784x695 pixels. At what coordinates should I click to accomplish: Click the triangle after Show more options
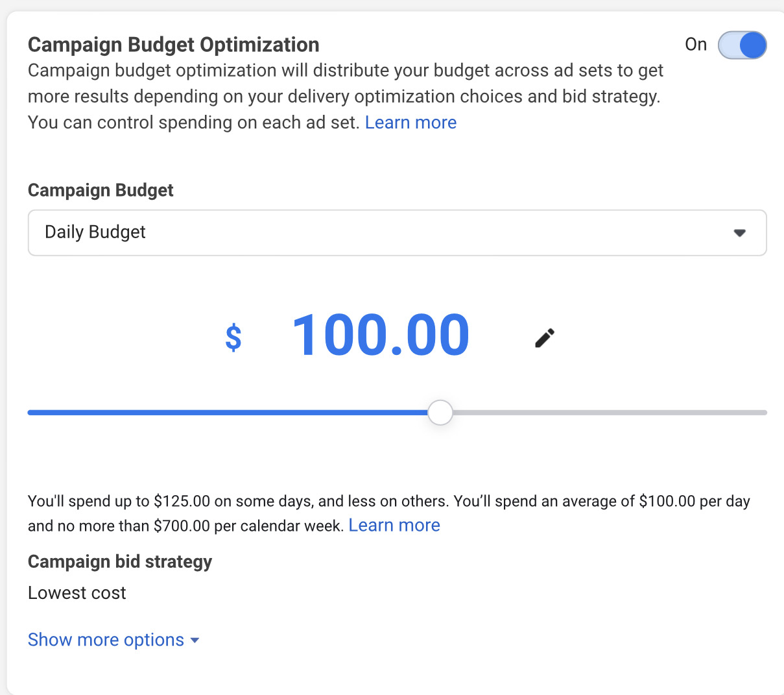click(195, 640)
